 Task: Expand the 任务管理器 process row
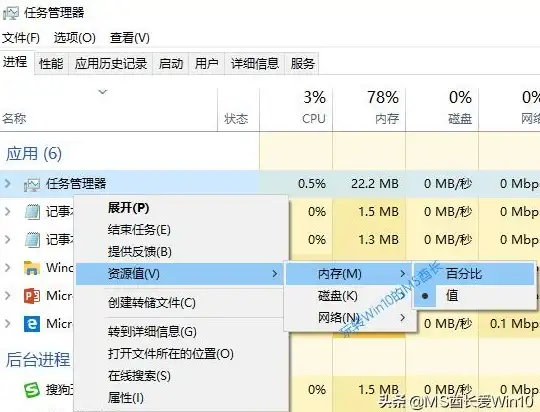(8, 184)
